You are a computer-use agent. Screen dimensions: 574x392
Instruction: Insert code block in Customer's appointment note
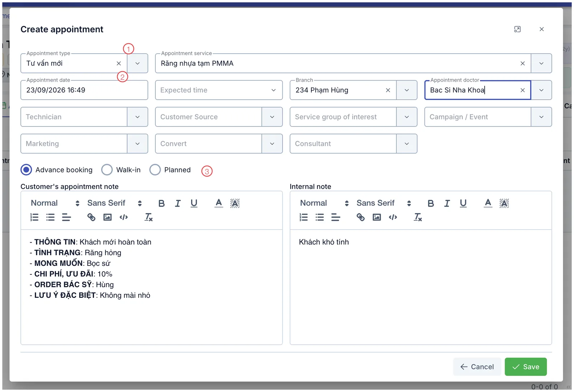click(124, 217)
